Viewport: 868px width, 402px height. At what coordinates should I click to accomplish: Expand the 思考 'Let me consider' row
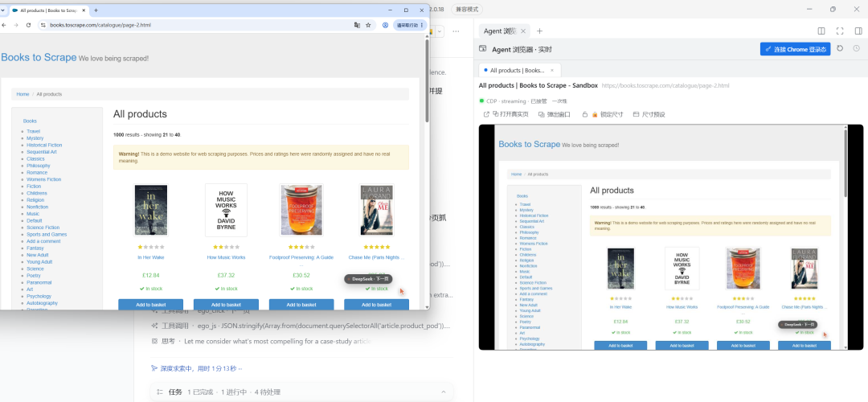pyautogui.click(x=260, y=341)
